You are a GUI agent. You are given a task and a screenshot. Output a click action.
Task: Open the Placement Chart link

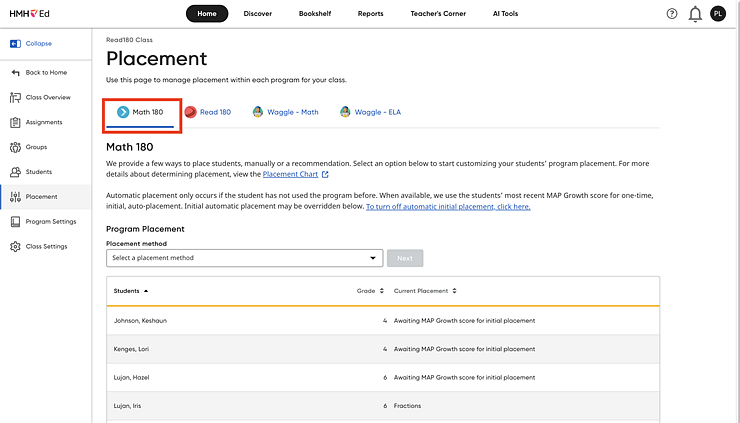(290, 174)
